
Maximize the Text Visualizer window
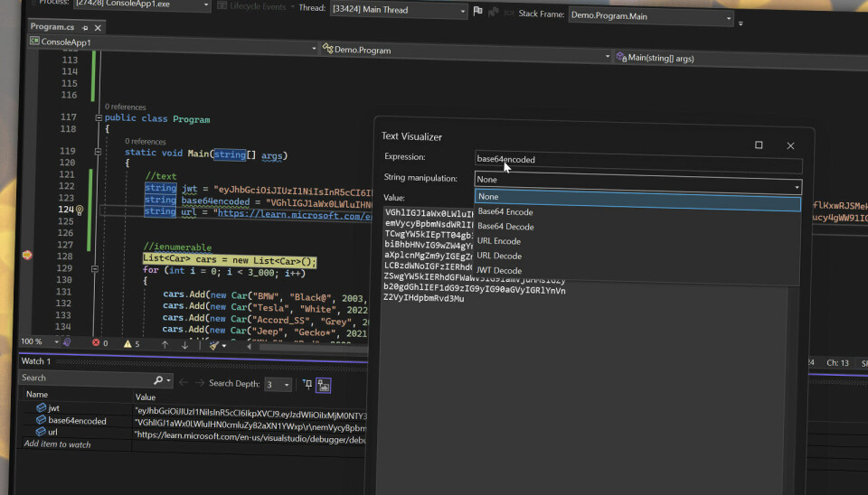(759, 145)
